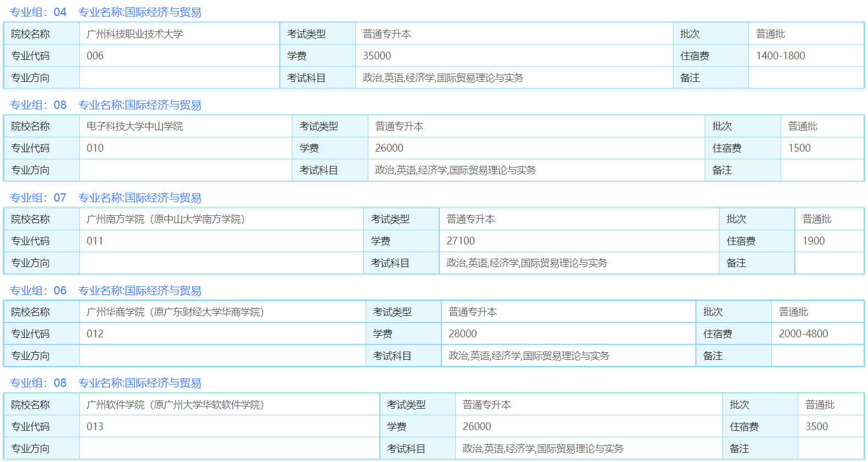Click major code 010
The height and width of the screenshot is (462, 868).
[x=95, y=148]
